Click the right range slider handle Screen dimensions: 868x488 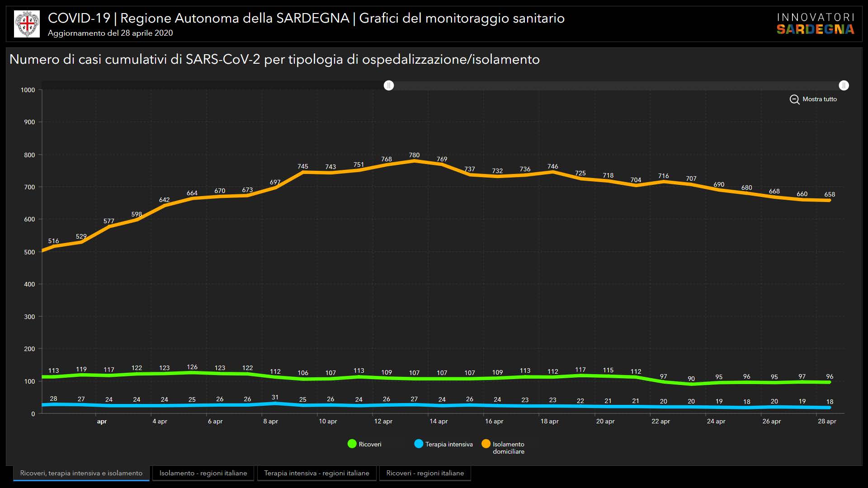(x=844, y=85)
